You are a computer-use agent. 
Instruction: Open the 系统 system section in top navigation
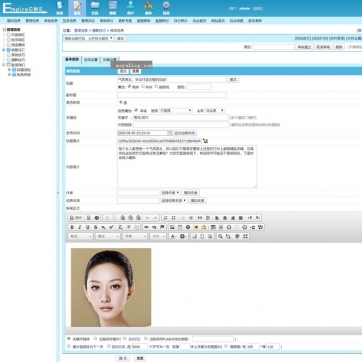pos(59,8)
